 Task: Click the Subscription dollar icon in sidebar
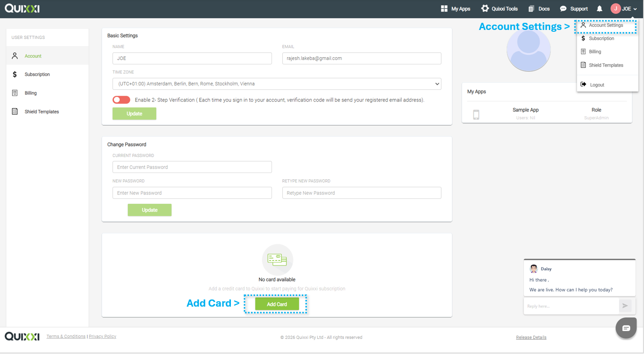click(15, 74)
